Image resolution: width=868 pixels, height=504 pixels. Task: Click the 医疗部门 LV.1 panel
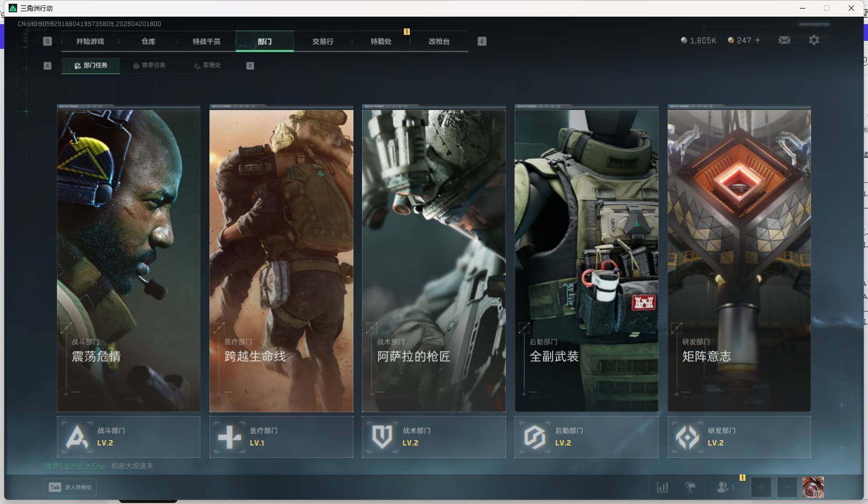(x=281, y=437)
